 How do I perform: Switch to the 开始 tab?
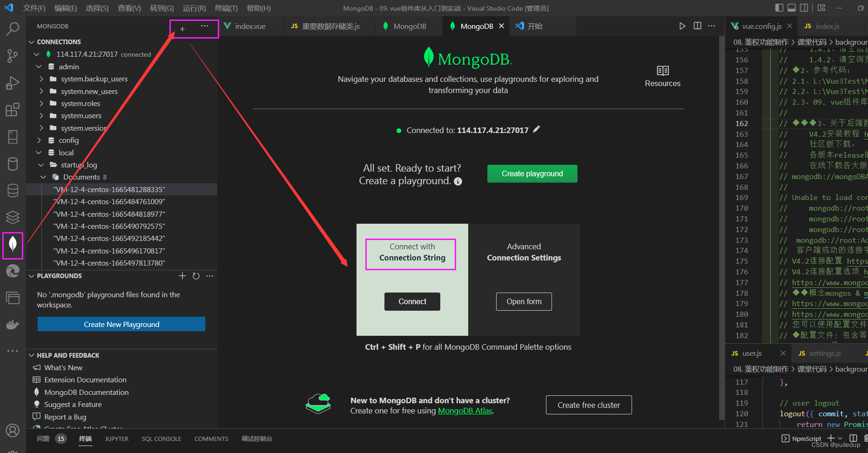[x=535, y=26]
